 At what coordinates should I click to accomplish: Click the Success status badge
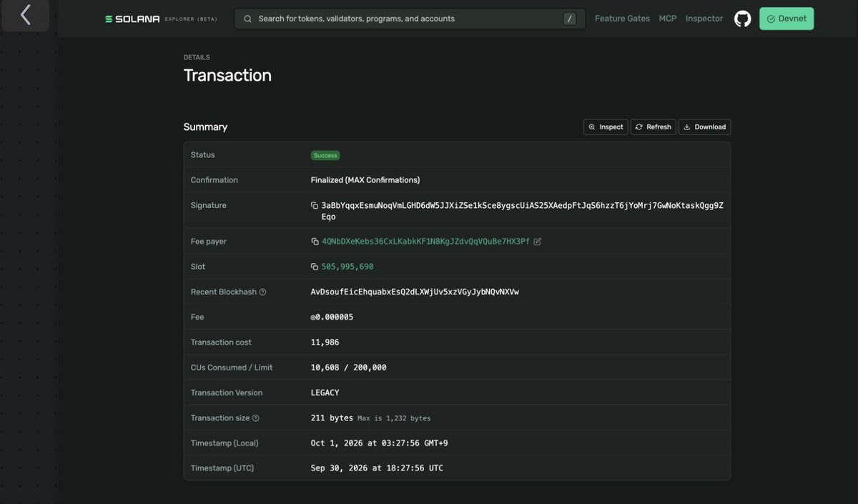325,155
